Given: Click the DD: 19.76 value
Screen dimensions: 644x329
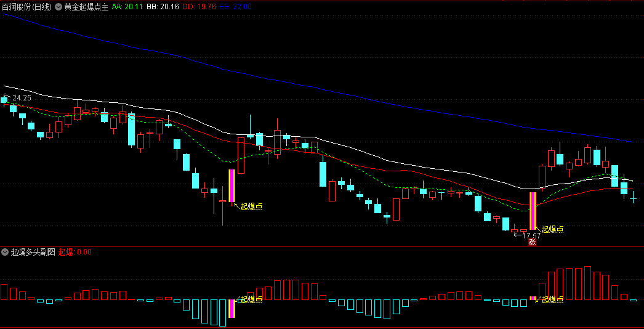Looking at the screenshot, I should point(199,7).
